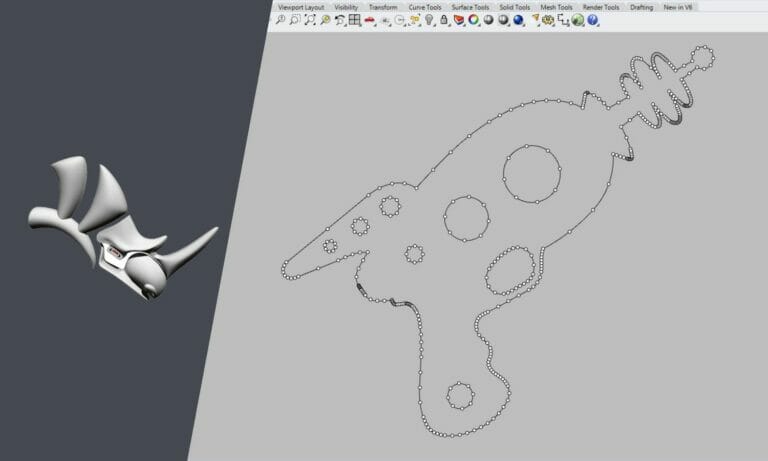This screenshot has height=461, width=768.
Task: Select the Zoom Extents tool
Action: pyautogui.click(x=310, y=19)
